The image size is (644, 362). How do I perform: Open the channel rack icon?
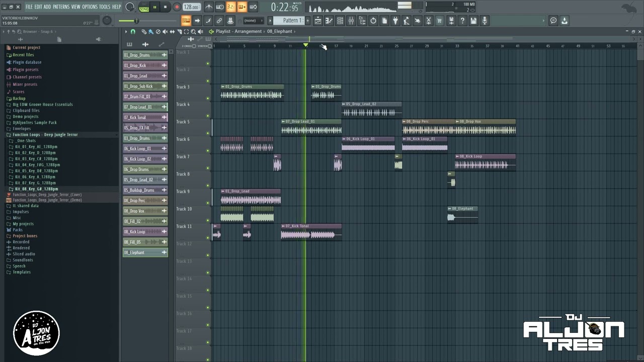[340, 21]
